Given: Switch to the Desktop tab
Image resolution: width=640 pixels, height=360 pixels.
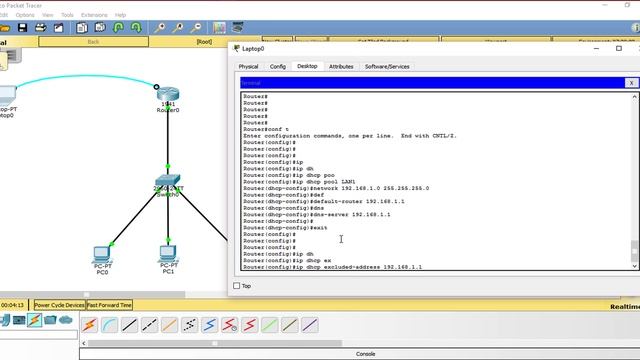Looking at the screenshot, I should point(307,66).
